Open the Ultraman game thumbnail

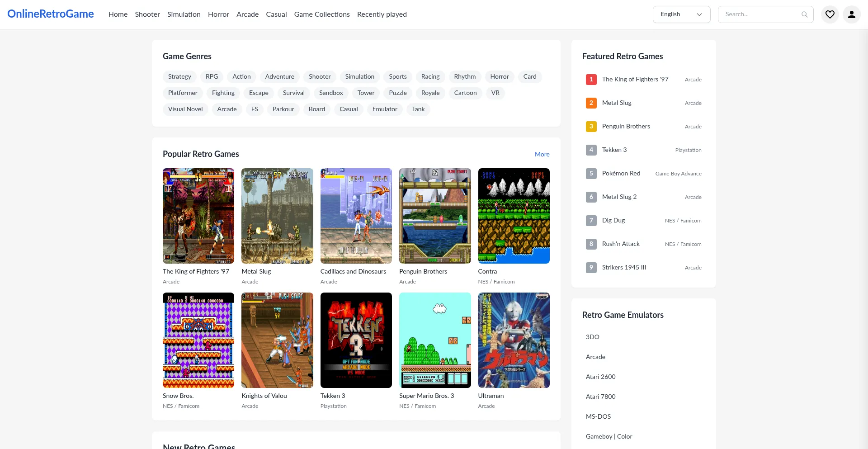click(514, 340)
